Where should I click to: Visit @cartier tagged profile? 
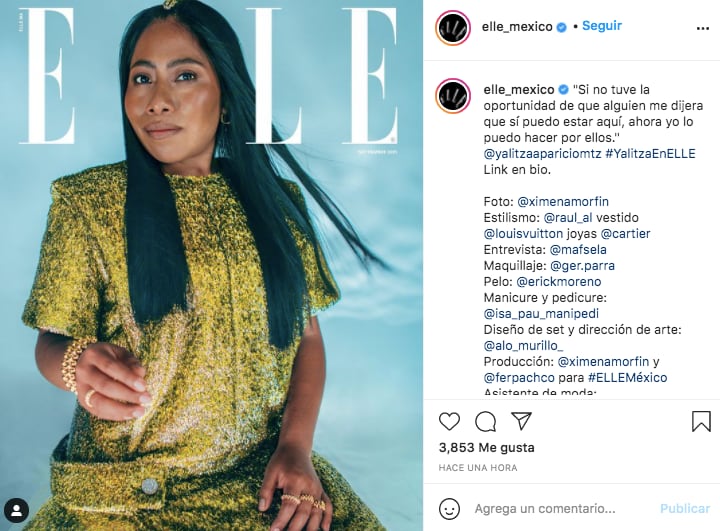[x=625, y=233]
